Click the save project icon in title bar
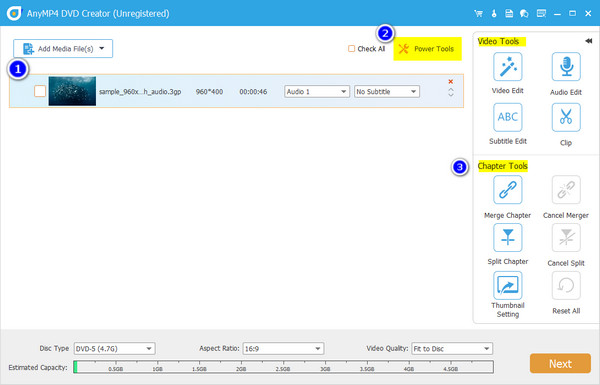Viewport: 600px width, 385px height. (x=509, y=14)
